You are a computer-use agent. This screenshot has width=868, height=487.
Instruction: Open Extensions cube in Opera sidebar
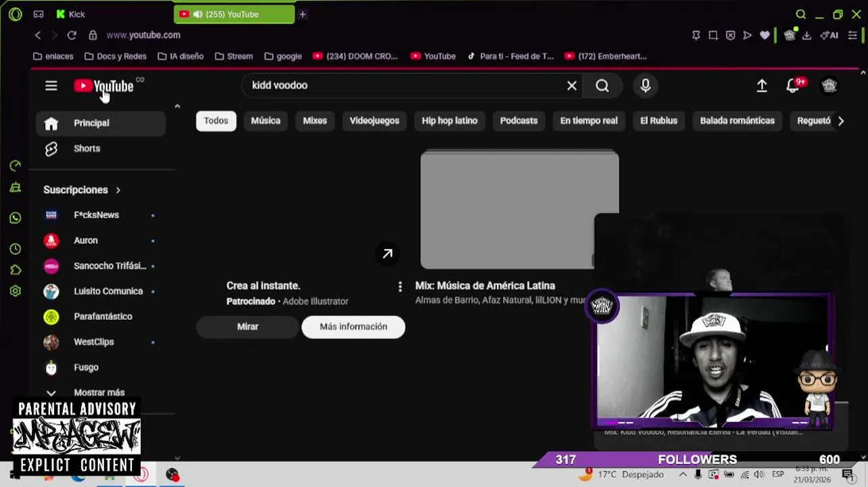point(16,270)
